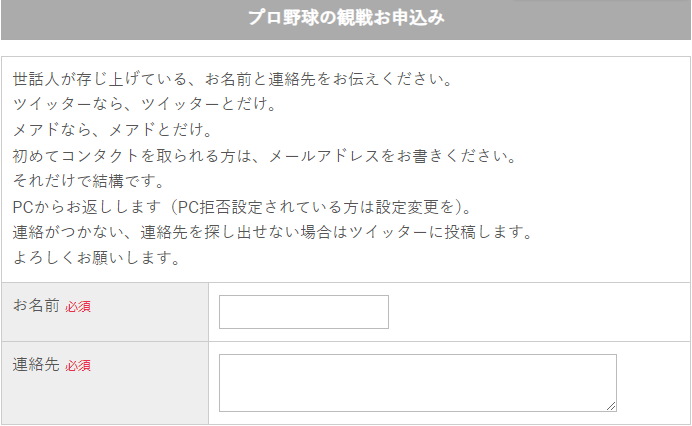Click the empty area right of name field

[x=538, y=312]
